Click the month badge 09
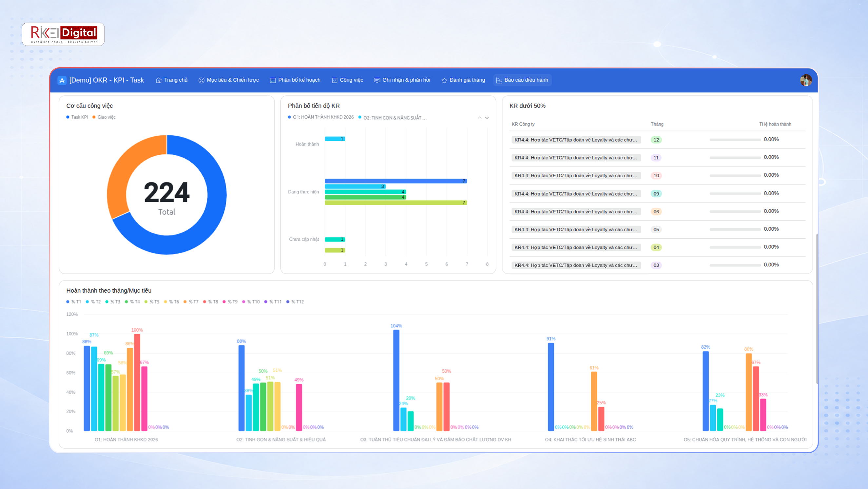Screen dimensions: 868x489 (x=656, y=194)
